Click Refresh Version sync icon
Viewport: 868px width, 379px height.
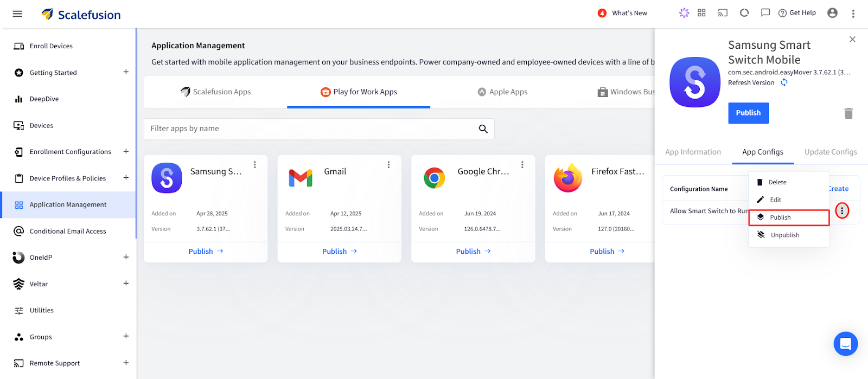click(784, 82)
